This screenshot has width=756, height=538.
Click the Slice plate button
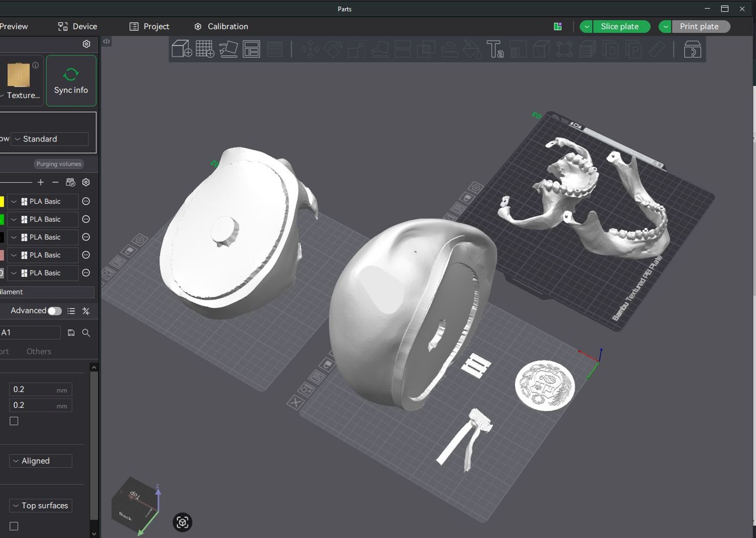(x=621, y=26)
